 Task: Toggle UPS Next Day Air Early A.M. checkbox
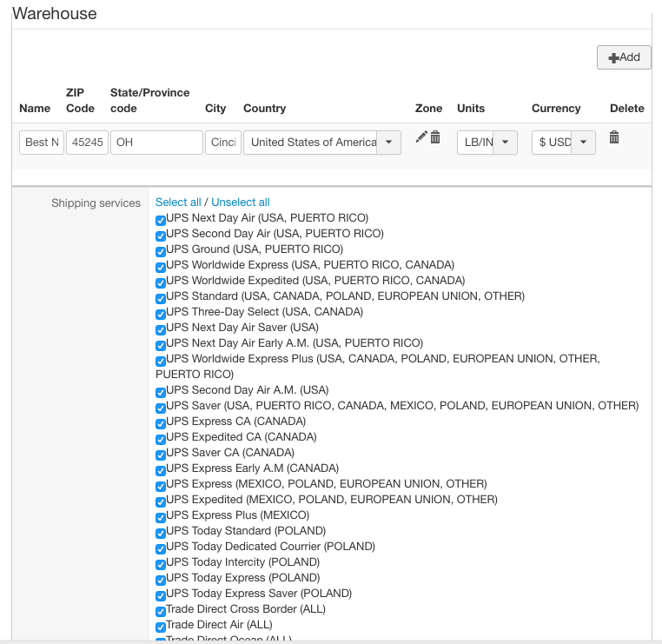161,345
